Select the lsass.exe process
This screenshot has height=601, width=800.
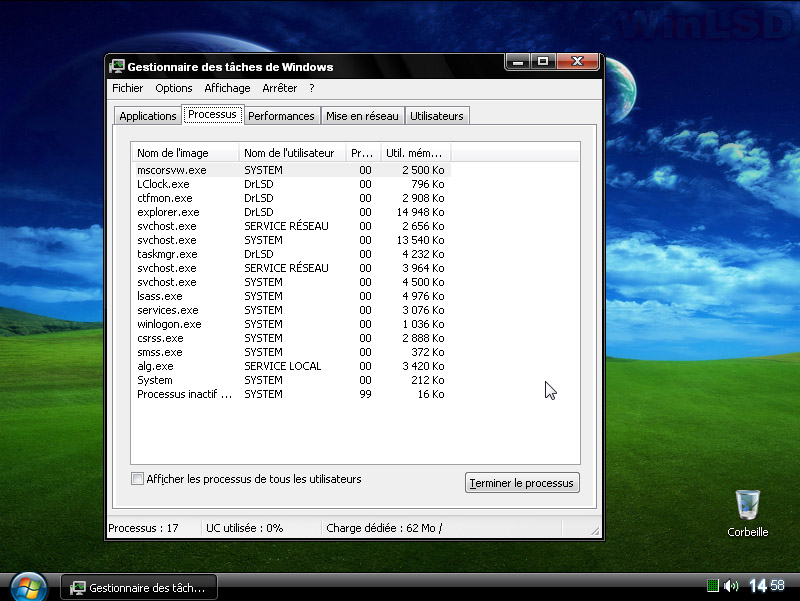tap(160, 296)
